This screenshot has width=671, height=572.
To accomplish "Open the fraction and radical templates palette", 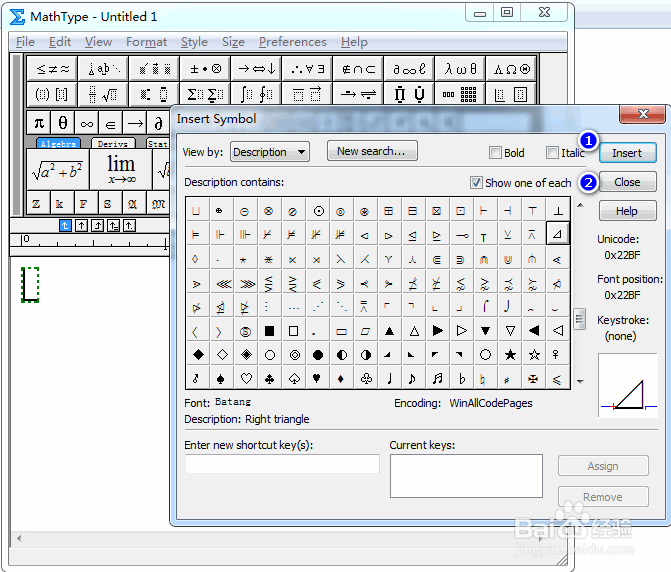I will (103, 94).
